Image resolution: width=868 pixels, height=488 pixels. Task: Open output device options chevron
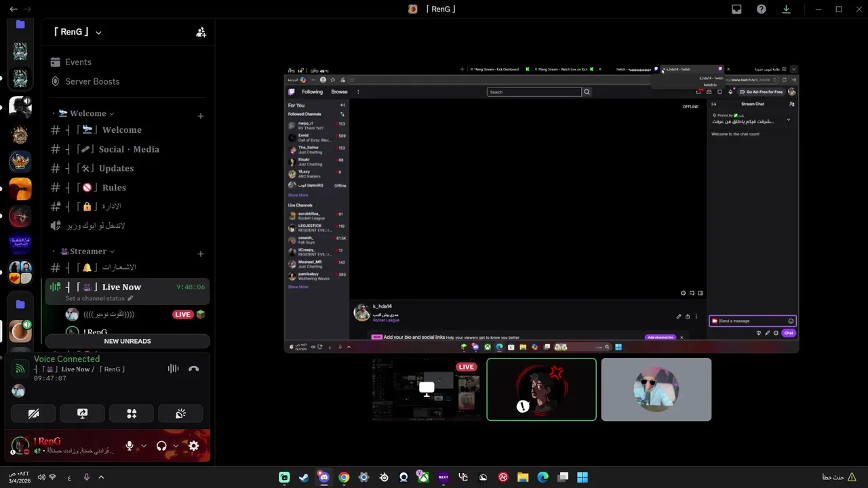[x=175, y=446]
